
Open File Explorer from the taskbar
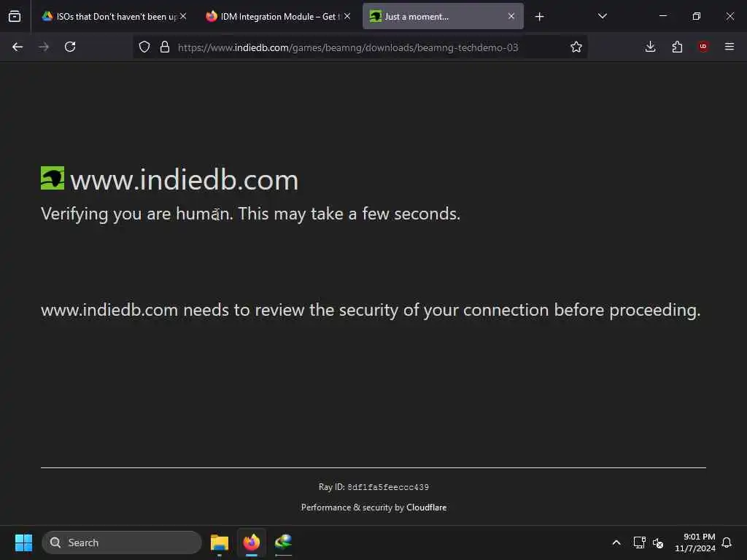220,542
